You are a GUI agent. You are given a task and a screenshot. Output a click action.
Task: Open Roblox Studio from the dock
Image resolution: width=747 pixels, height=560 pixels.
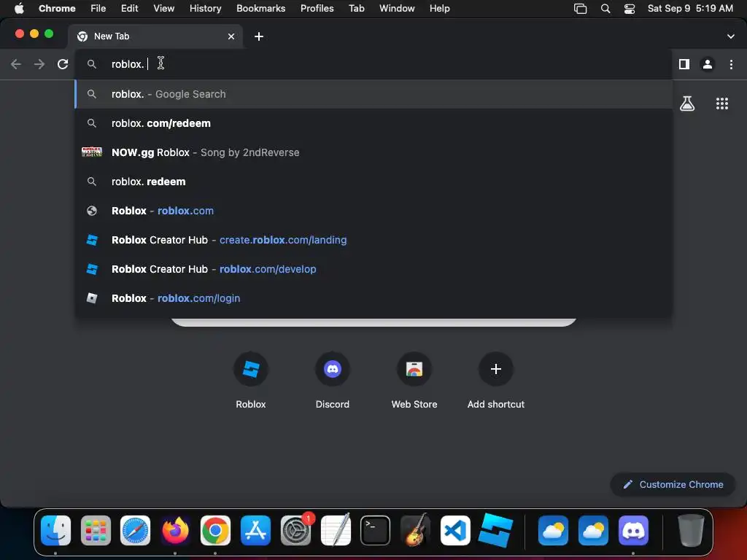(x=495, y=531)
